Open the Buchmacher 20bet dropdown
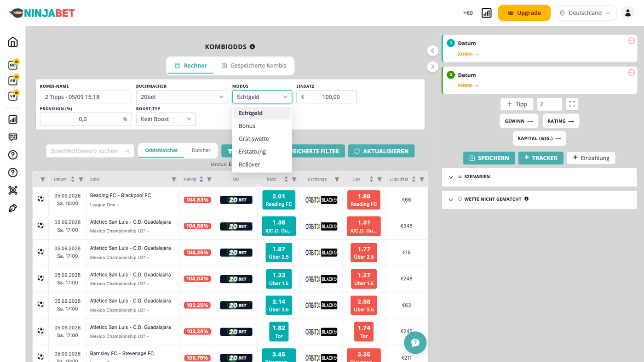Viewport: 644px width, 362px height. pos(182,97)
